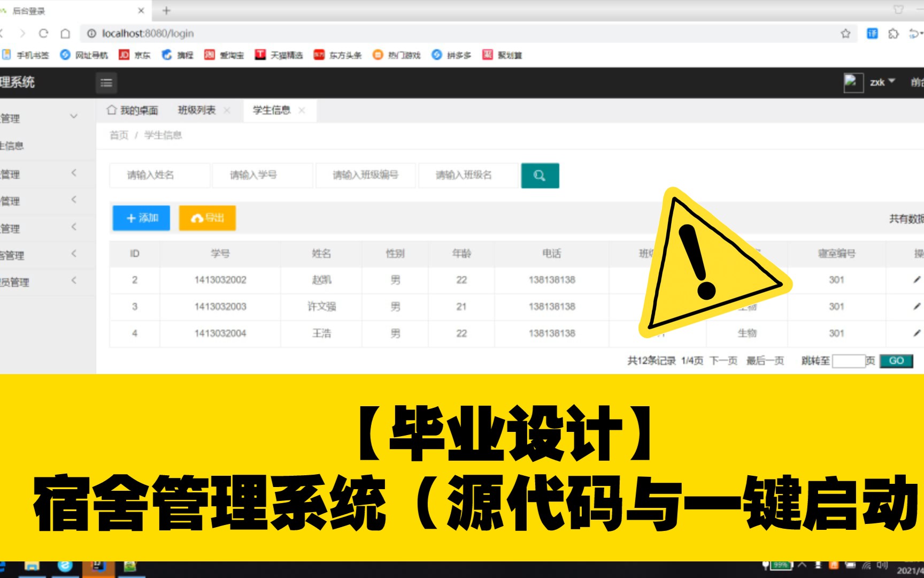Edit student row 1413032004 with pencil icon
The width and height of the screenshot is (924, 578).
click(x=917, y=333)
